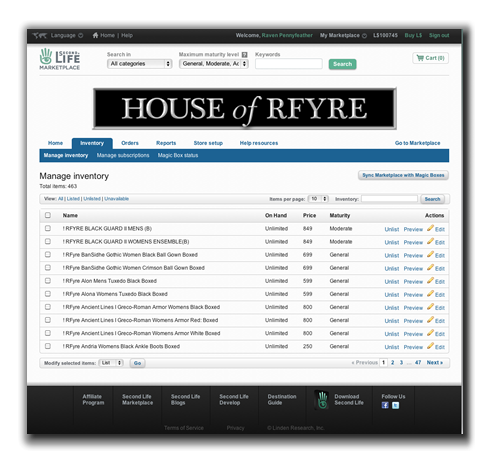Screen dimensions: 488x474
Task: Jump to page 47
Action: pyautogui.click(x=418, y=362)
